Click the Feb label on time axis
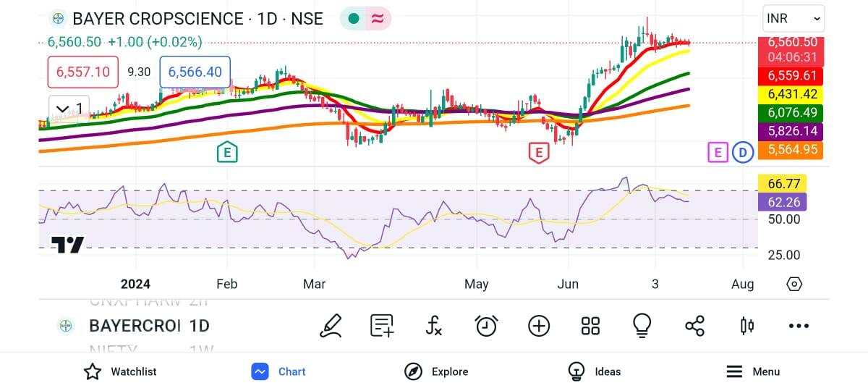Image resolution: width=868 pixels, height=391 pixels. pos(227,284)
